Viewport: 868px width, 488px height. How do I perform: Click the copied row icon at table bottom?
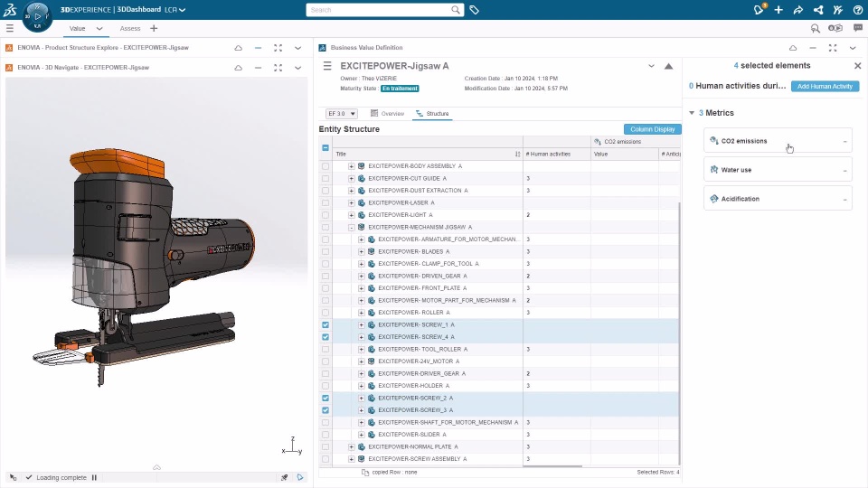click(x=364, y=472)
